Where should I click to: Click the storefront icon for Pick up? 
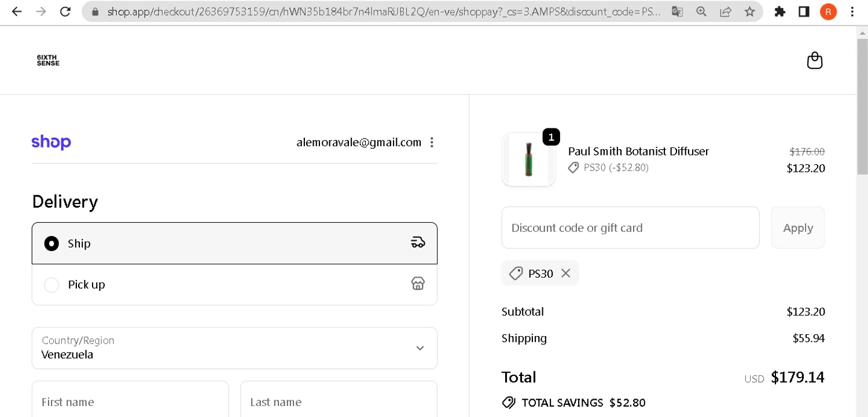tap(418, 283)
